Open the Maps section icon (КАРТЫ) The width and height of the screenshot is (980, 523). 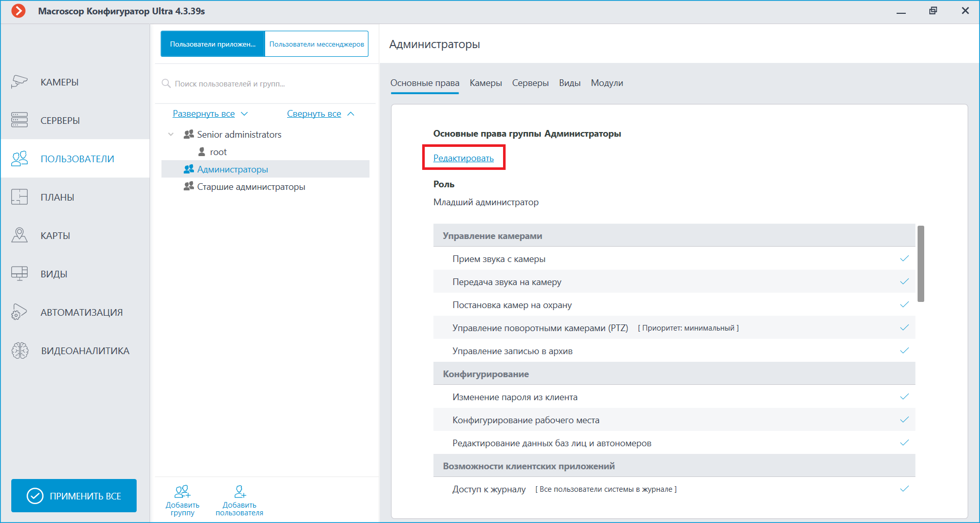(19, 235)
